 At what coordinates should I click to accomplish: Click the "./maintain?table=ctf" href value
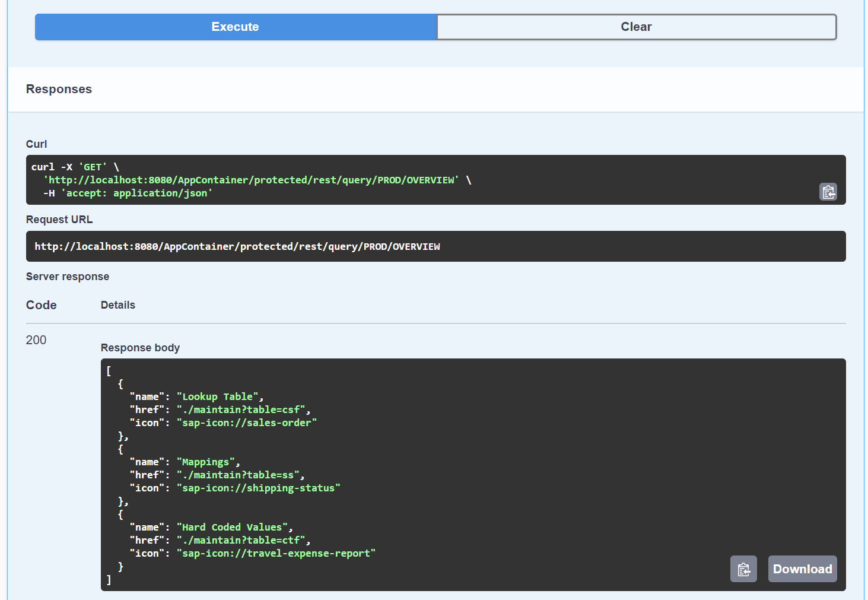click(x=241, y=540)
